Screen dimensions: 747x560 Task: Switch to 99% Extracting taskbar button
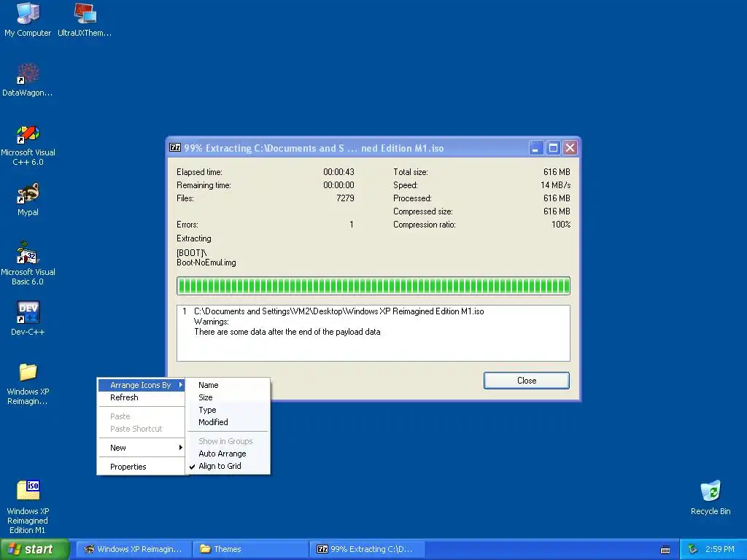[367, 549]
